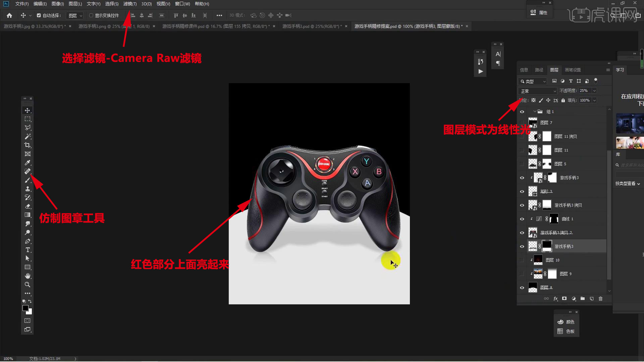Select the Eyedropper tool
Screen dimensions: 644x362
pyautogui.click(x=28, y=163)
